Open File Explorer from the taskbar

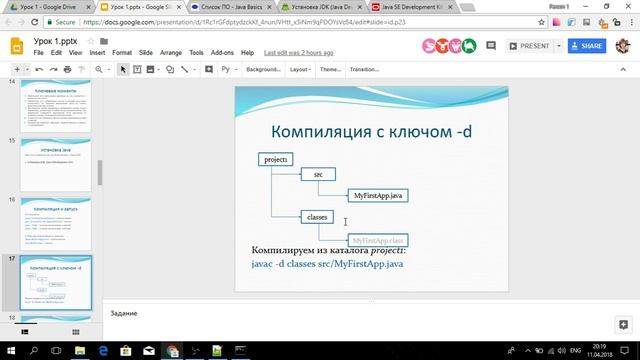tap(80, 351)
